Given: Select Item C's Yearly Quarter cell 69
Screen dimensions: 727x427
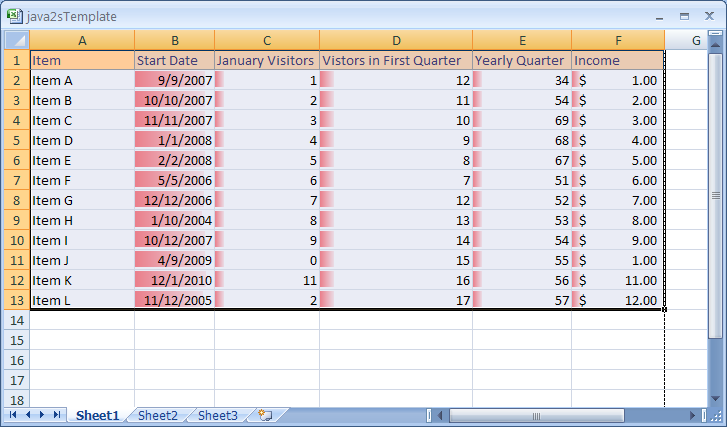Looking at the screenshot, I should (522, 120).
